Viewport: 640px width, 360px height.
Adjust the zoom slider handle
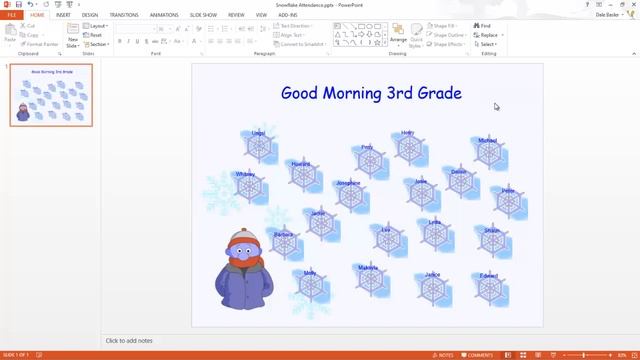(584, 355)
